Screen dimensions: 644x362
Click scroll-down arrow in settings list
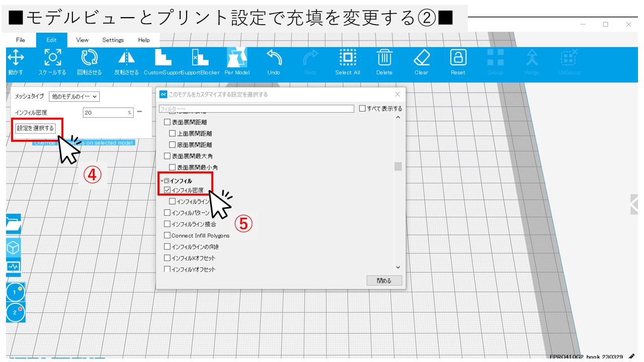coord(398,268)
